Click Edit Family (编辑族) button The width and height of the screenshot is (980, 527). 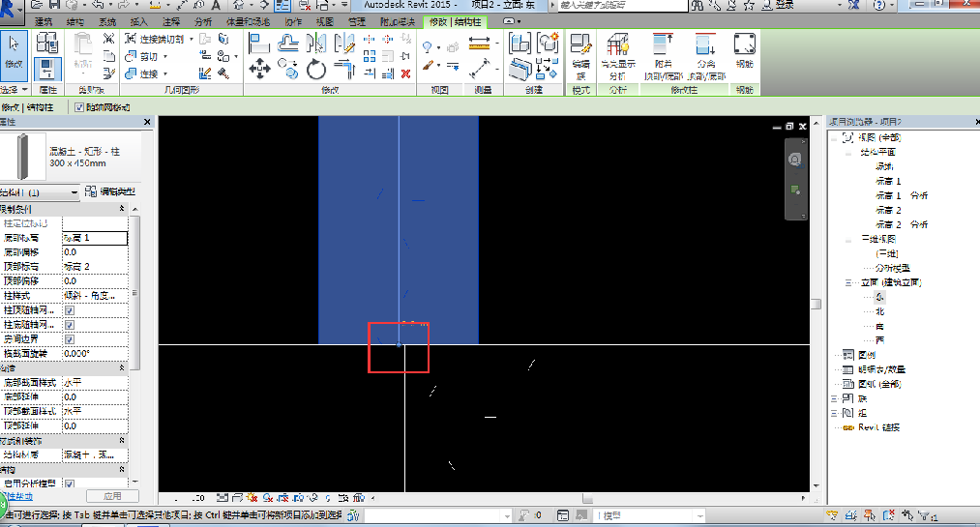click(580, 56)
